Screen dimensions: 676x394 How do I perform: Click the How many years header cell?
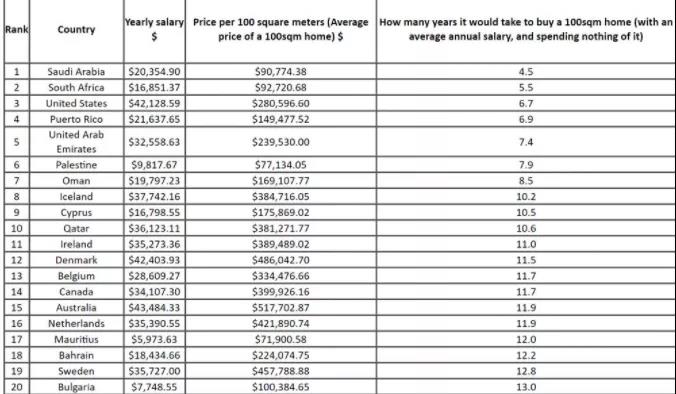click(x=526, y=30)
